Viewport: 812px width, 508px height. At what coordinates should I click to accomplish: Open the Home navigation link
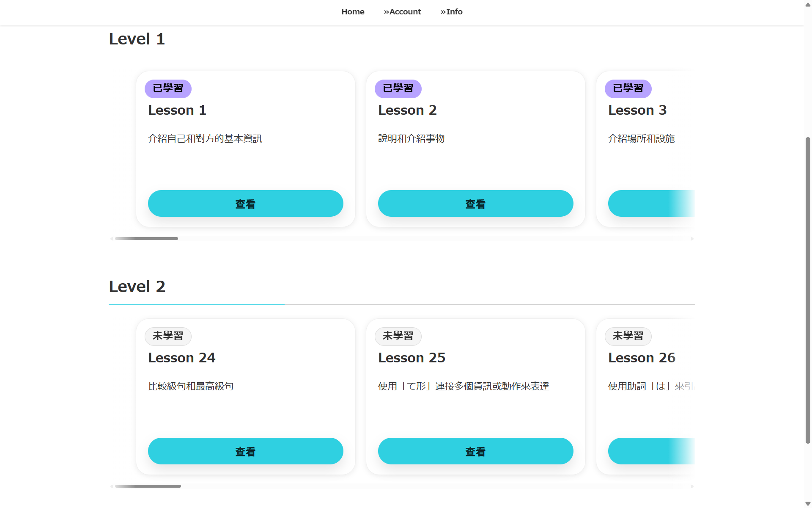(x=353, y=12)
